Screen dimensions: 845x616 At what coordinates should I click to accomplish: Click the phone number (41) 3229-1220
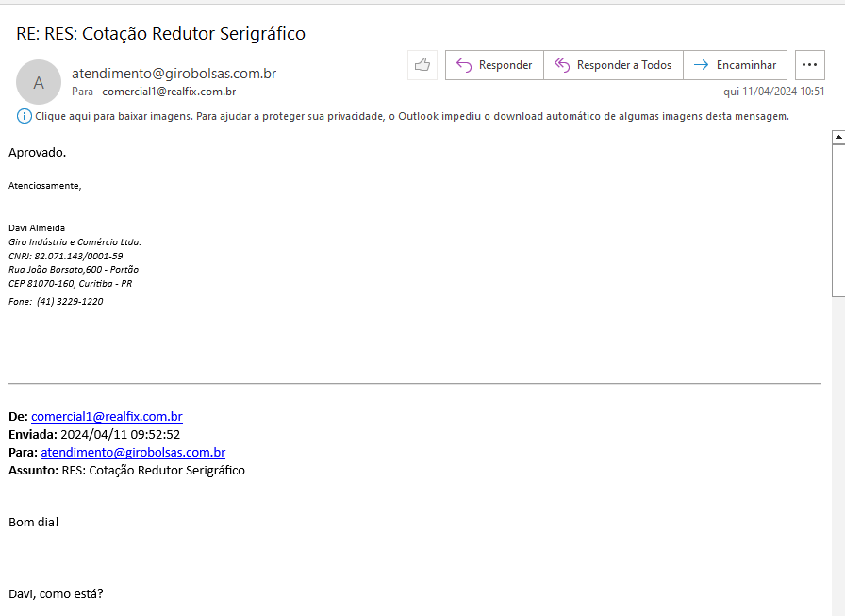(70, 302)
